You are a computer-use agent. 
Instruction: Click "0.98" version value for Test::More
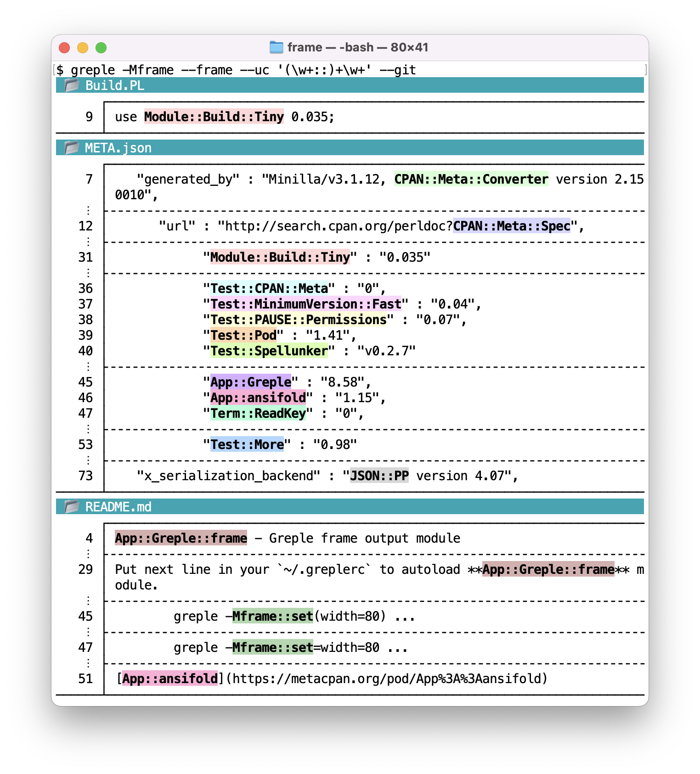(335, 444)
